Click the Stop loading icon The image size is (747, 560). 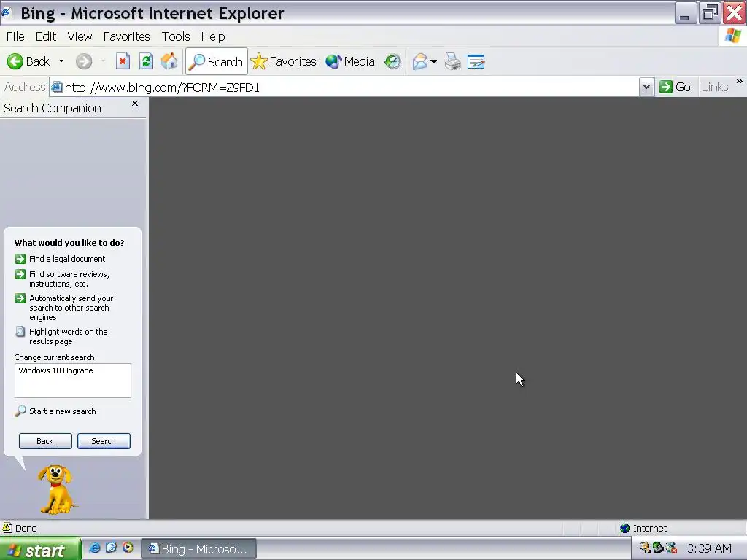point(123,61)
